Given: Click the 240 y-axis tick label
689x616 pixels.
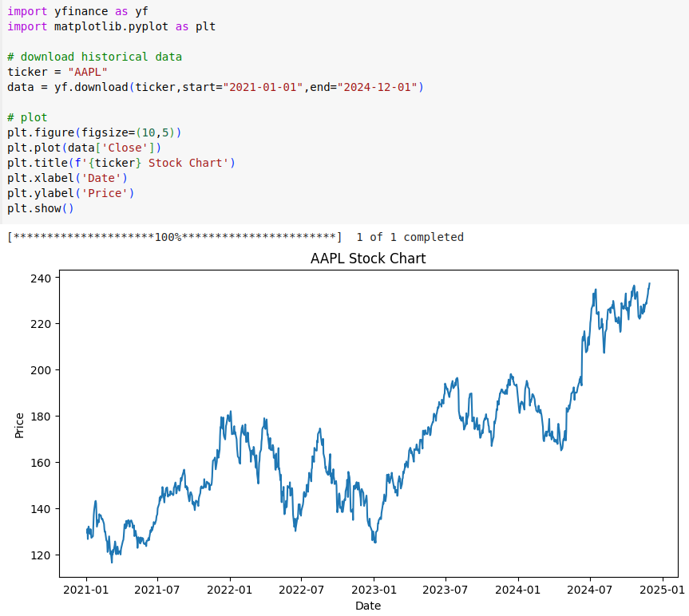Looking at the screenshot, I should [41, 278].
